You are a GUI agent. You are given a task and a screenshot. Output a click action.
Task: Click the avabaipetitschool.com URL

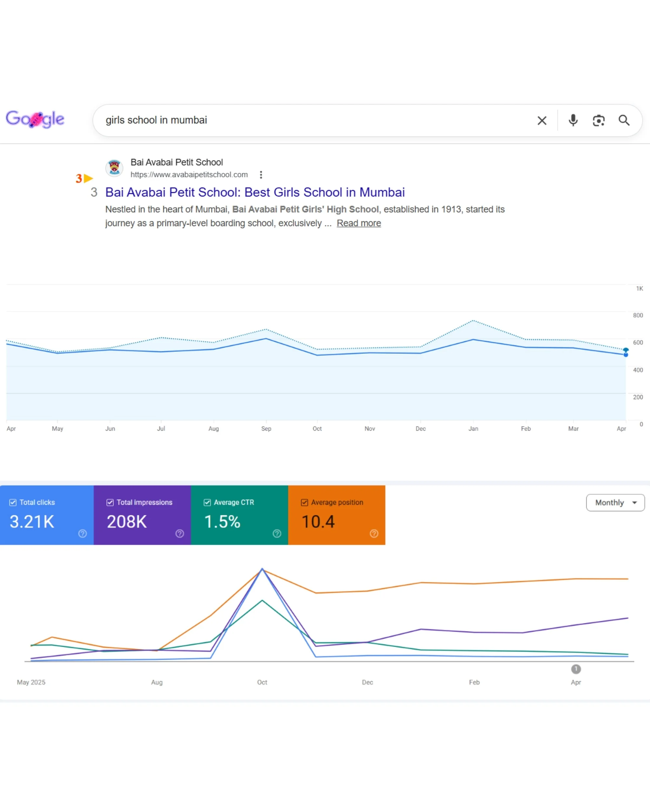tap(189, 175)
